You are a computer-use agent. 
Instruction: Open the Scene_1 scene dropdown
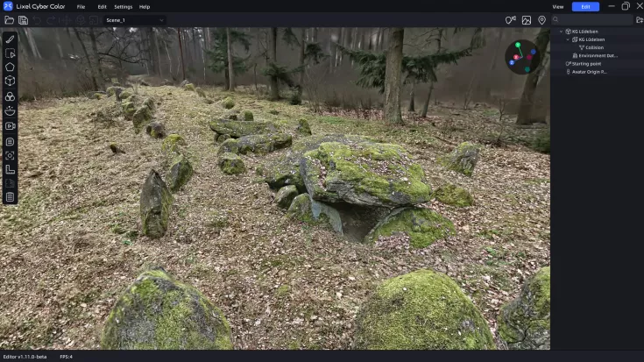click(134, 20)
